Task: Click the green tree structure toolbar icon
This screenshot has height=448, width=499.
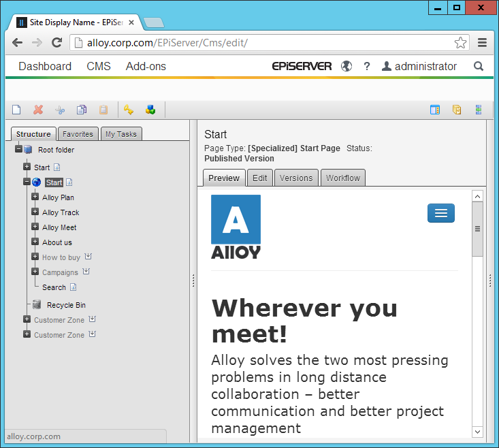Action: tap(479, 110)
